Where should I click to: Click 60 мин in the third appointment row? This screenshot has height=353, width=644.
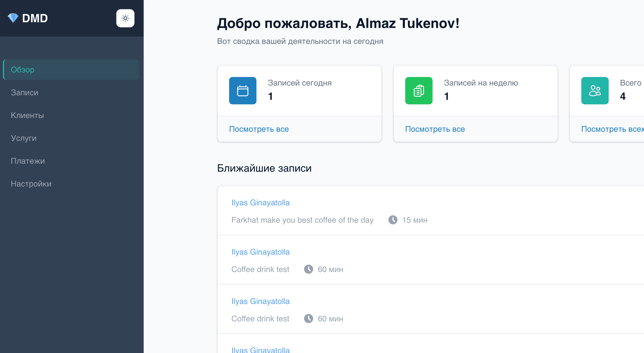[331, 319]
